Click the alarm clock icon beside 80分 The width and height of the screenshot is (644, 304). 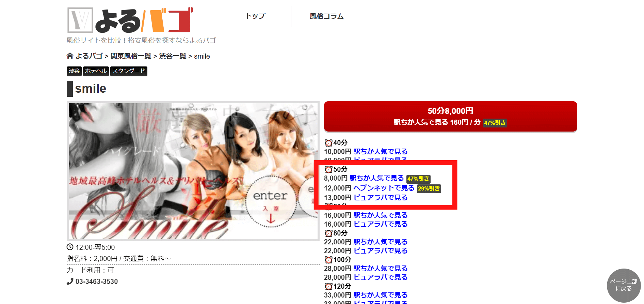coord(328,233)
